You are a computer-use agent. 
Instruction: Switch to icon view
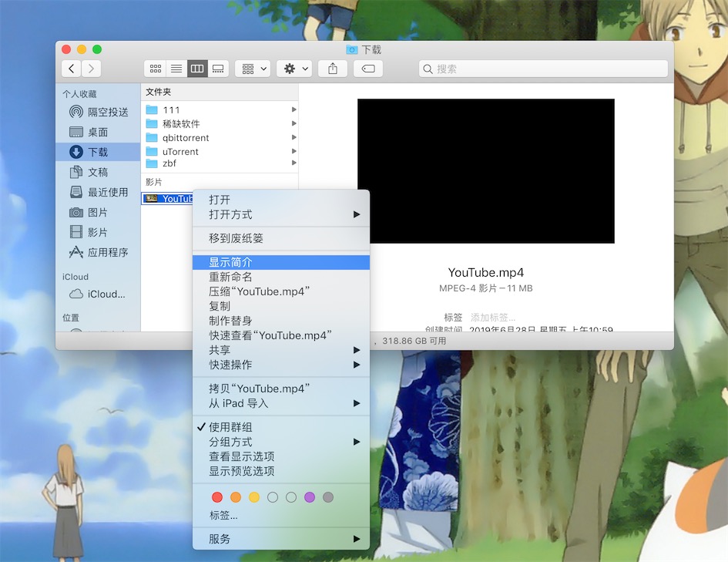155,69
